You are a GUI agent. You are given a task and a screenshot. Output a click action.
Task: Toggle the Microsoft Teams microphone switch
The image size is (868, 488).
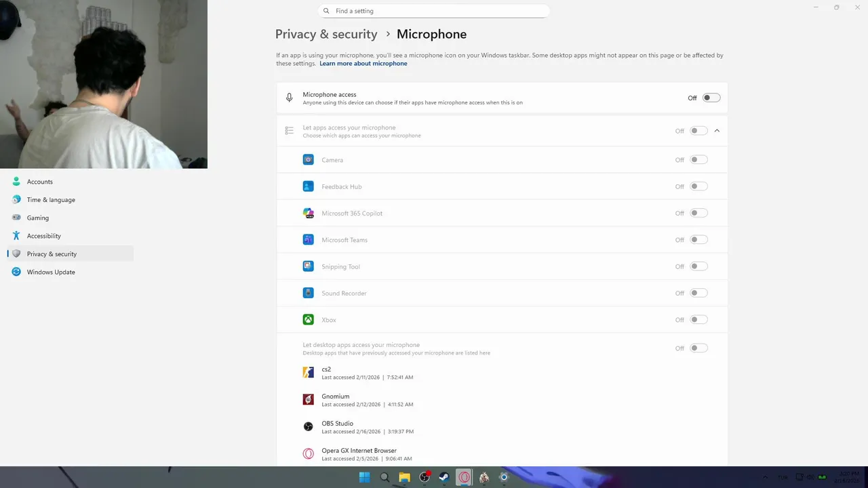tap(698, 240)
